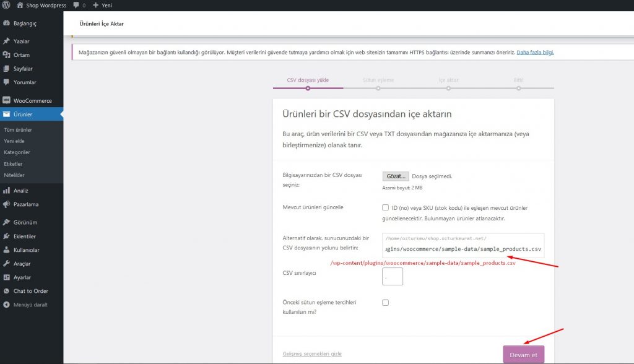This screenshot has height=364, width=634.
Task: Select Kategoriler in the Ürünler submenu
Action: click(x=17, y=152)
